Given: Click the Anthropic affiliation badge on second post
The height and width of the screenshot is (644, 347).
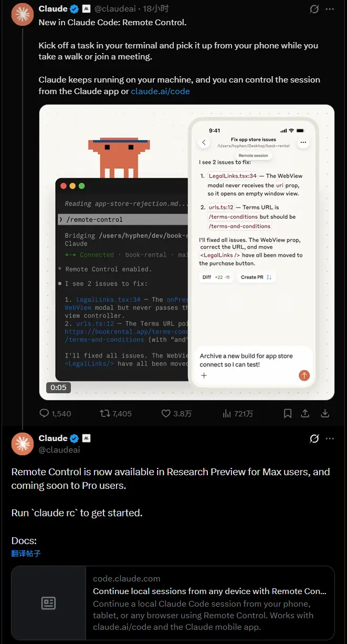Looking at the screenshot, I should coord(87,438).
